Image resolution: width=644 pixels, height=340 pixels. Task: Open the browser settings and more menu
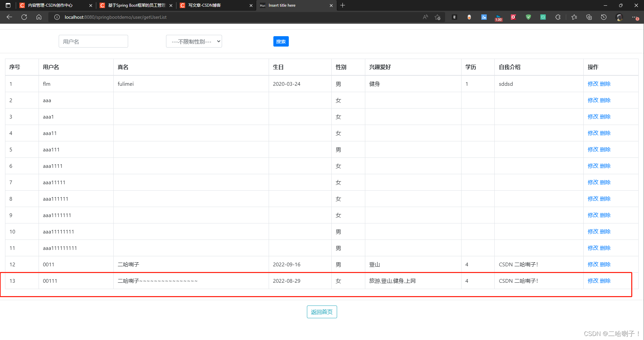(635, 17)
